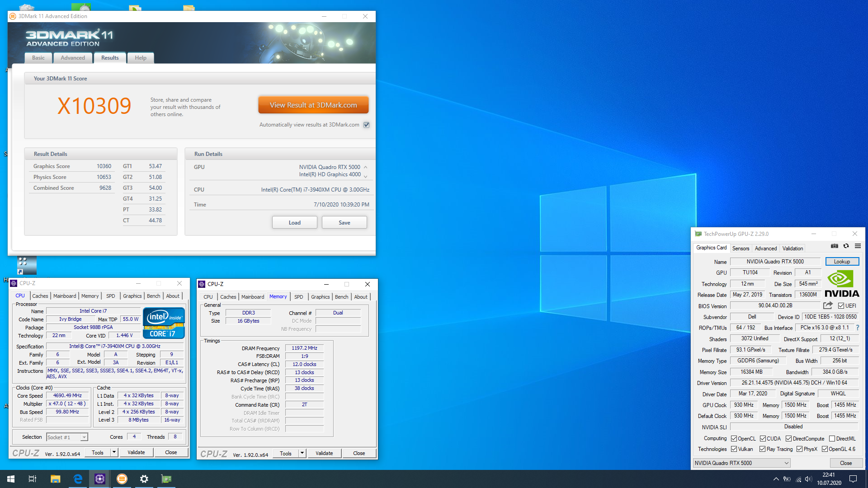This screenshot has width=868, height=488.
Task: Click the Load button in Run Details
Action: [x=294, y=223]
